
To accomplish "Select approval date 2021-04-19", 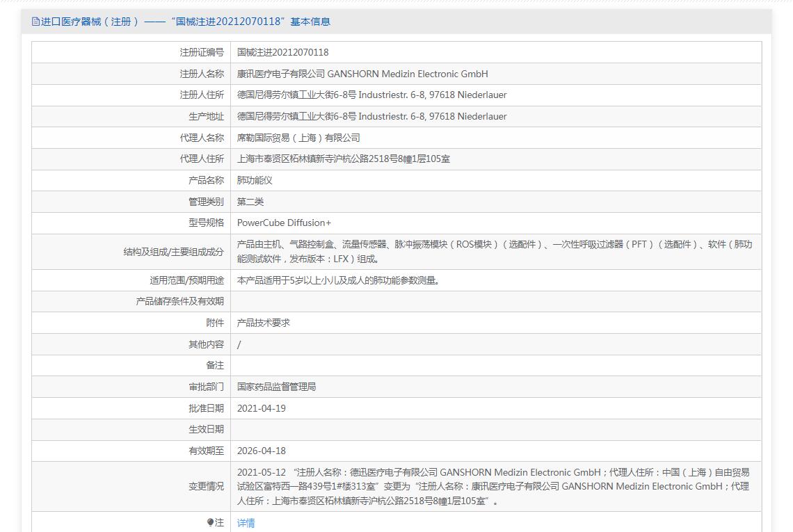I will (x=262, y=408).
